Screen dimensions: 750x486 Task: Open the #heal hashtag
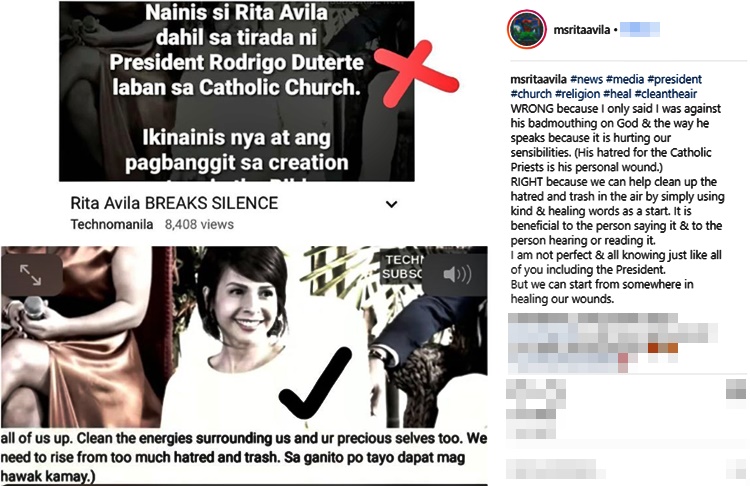(x=617, y=94)
